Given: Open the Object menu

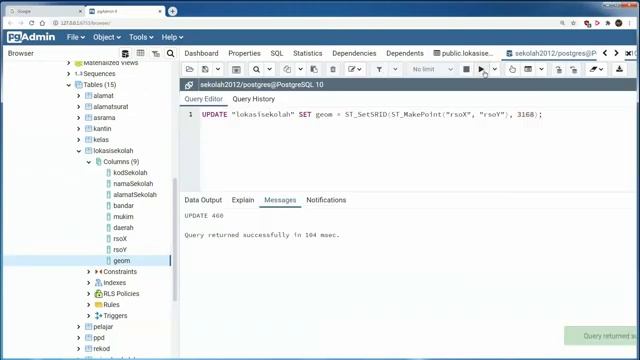Looking at the screenshot, I should (107, 37).
